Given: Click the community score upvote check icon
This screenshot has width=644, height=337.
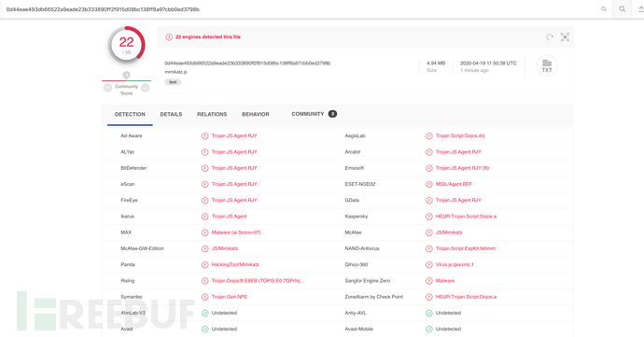Looking at the screenshot, I should pyautogui.click(x=146, y=88).
